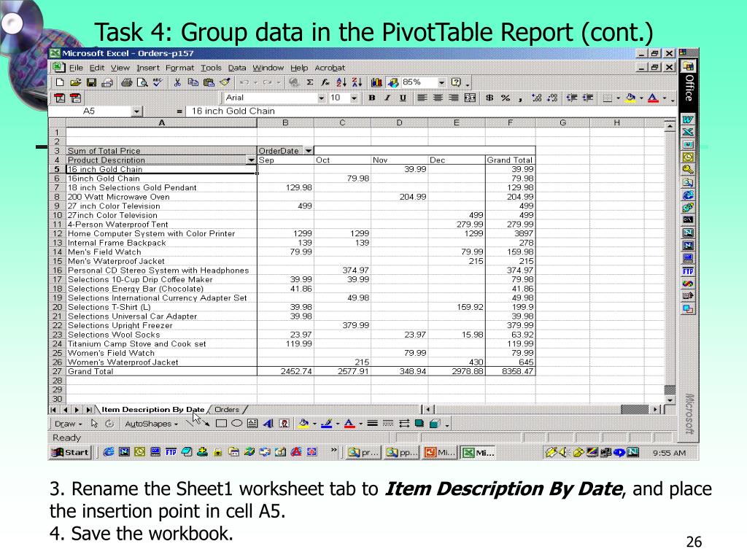
Task: Select the Oval drawing tool
Action: pos(237,424)
